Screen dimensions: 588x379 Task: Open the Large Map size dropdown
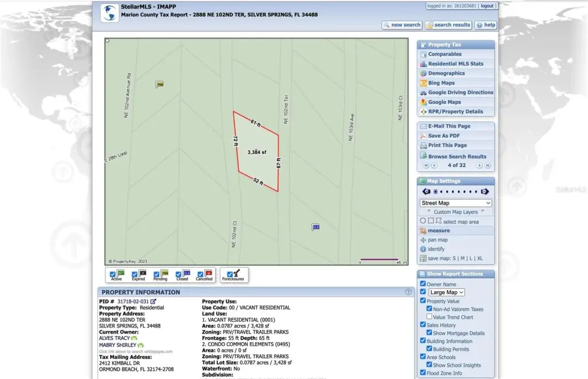coord(446,292)
